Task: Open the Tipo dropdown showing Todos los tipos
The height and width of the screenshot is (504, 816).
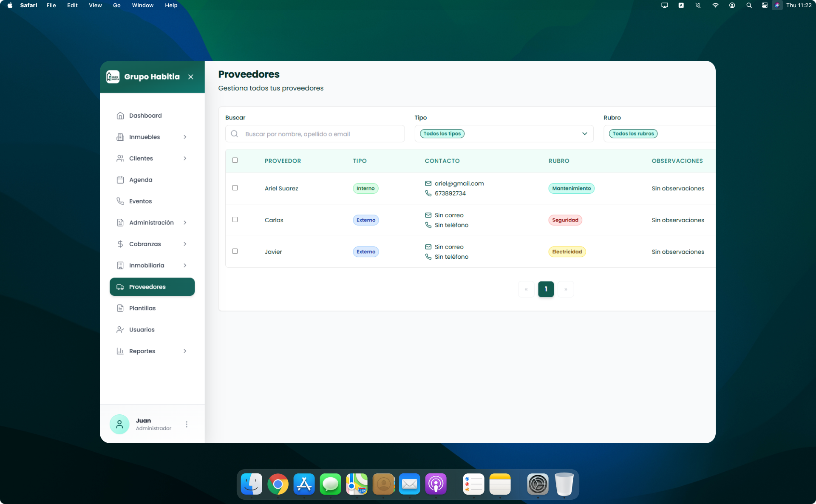Action: click(504, 134)
